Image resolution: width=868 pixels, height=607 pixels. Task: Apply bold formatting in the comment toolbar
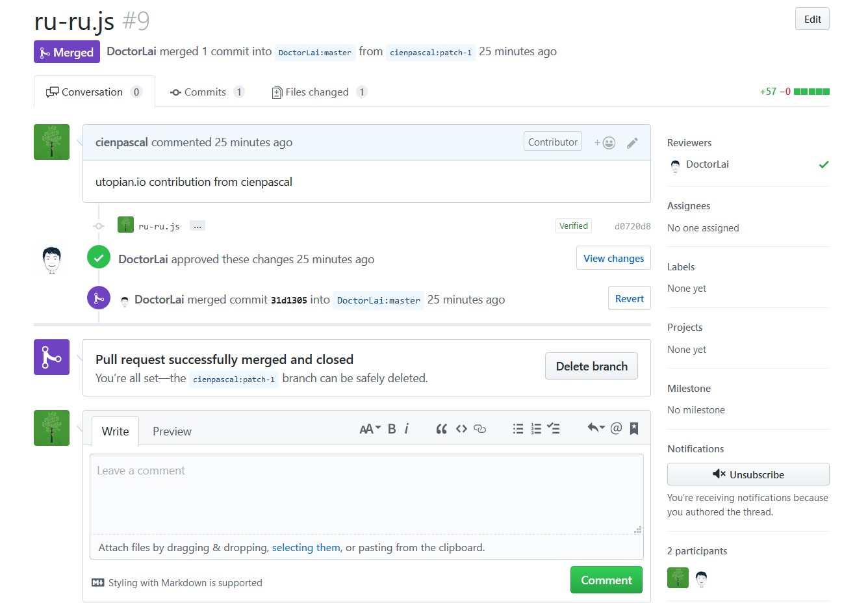(x=392, y=428)
